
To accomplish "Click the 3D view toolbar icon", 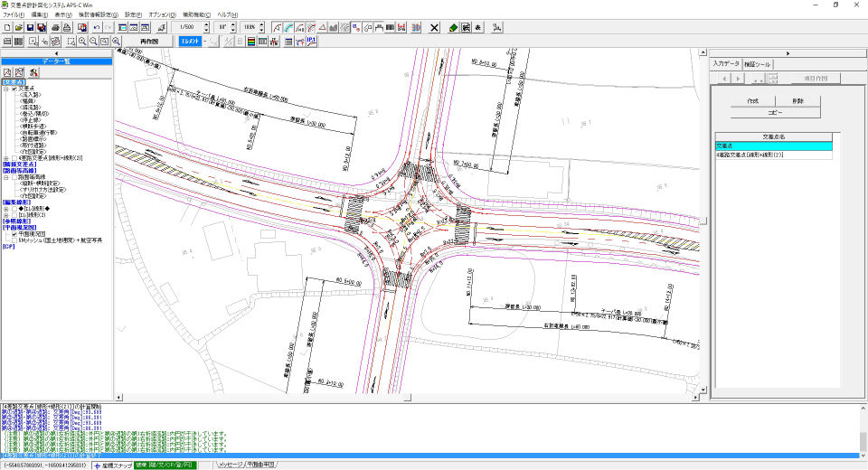I will coord(416,27).
